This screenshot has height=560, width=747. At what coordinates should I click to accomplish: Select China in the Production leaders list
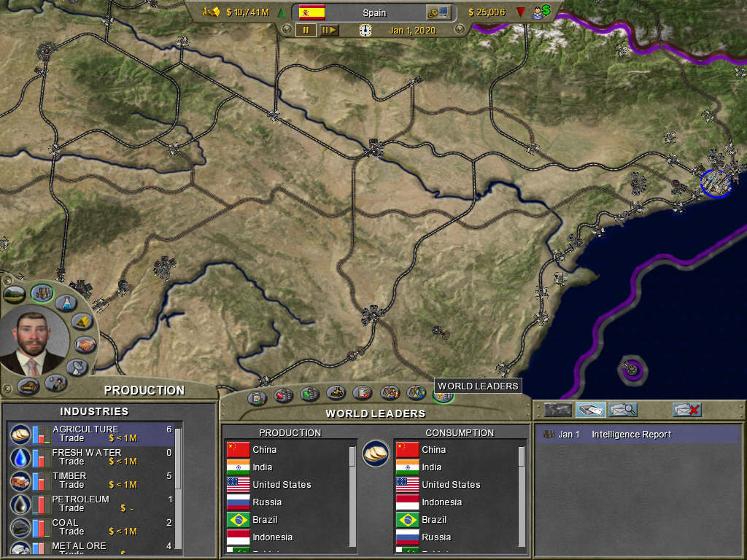pos(265,450)
